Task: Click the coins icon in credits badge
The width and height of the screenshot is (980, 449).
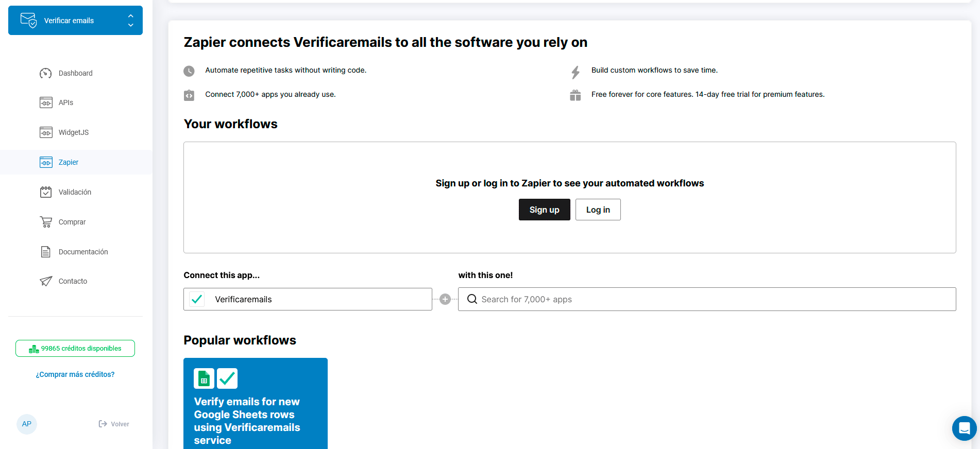Action: point(34,349)
